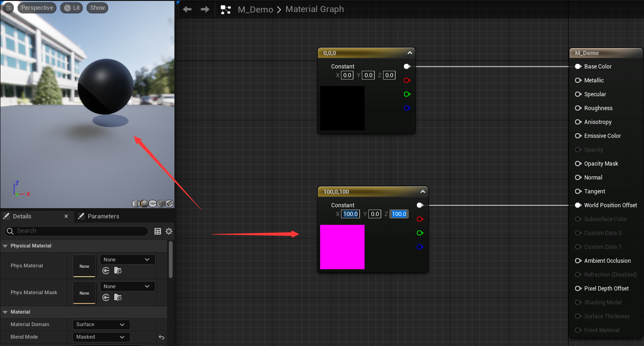Click the navigate back arrow in graph header
The image size is (644, 346).
click(187, 9)
